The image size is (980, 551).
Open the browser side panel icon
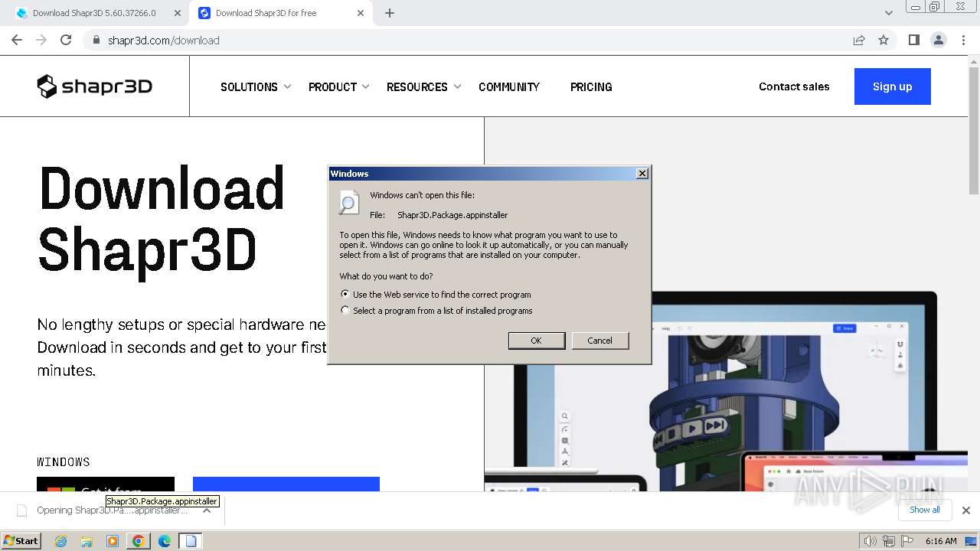[913, 40]
